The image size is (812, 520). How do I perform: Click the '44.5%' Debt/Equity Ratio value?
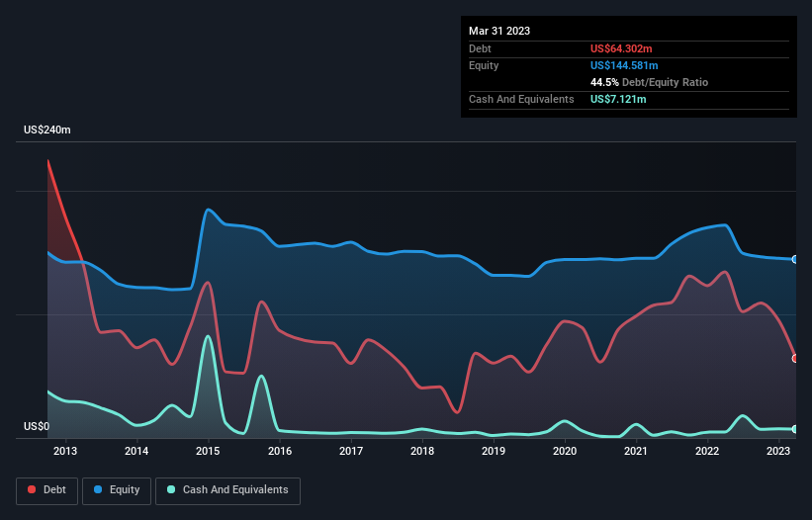coord(604,82)
